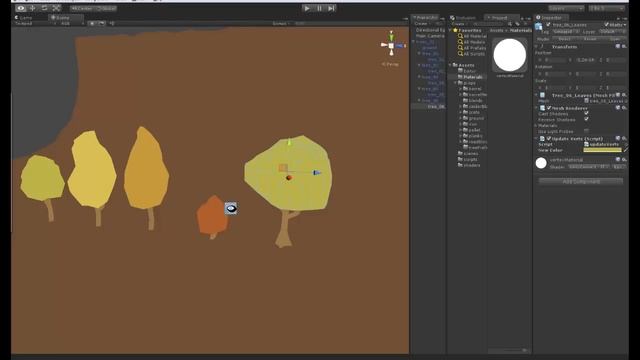
Task: Select the Hand (view) tool
Action: point(21,8)
